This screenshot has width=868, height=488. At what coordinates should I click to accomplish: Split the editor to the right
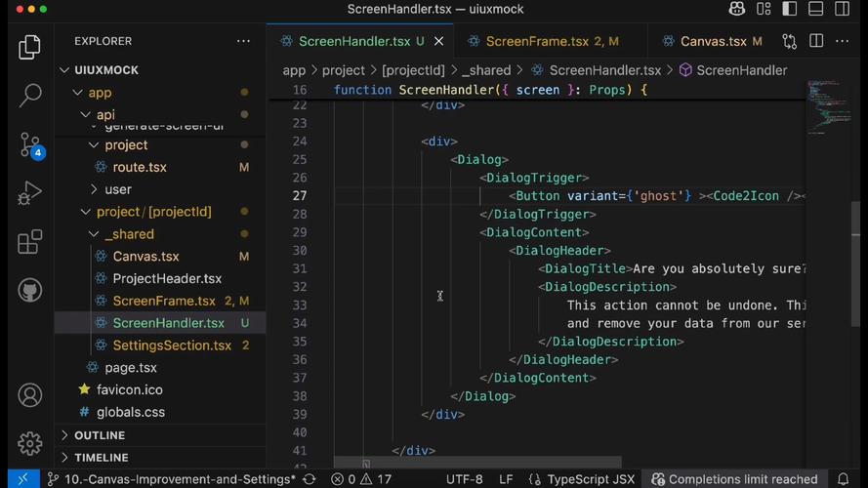click(x=816, y=41)
